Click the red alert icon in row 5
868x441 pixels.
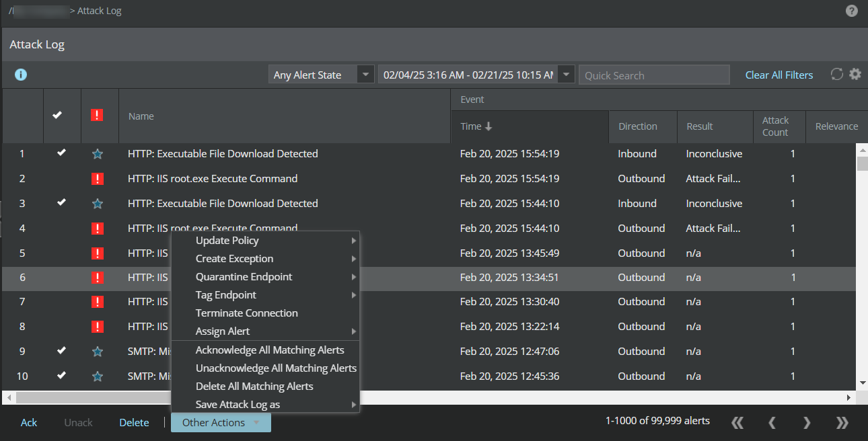click(x=97, y=253)
